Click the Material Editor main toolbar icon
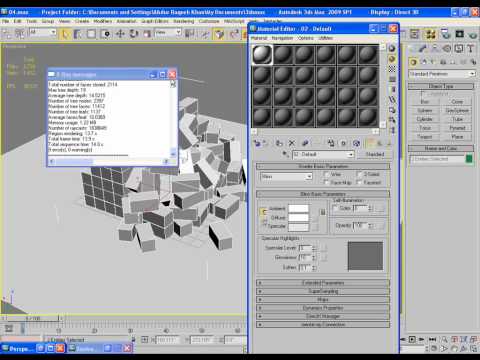Image resolution: width=480 pixels, height=360 pixels. (x=431, y=34)
